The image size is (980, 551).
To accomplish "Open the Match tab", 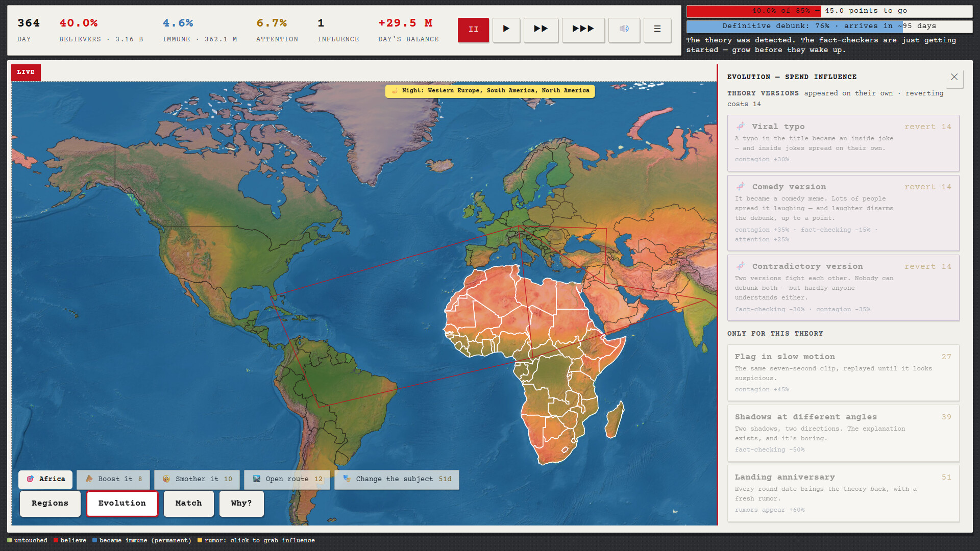I will [189, 504].
